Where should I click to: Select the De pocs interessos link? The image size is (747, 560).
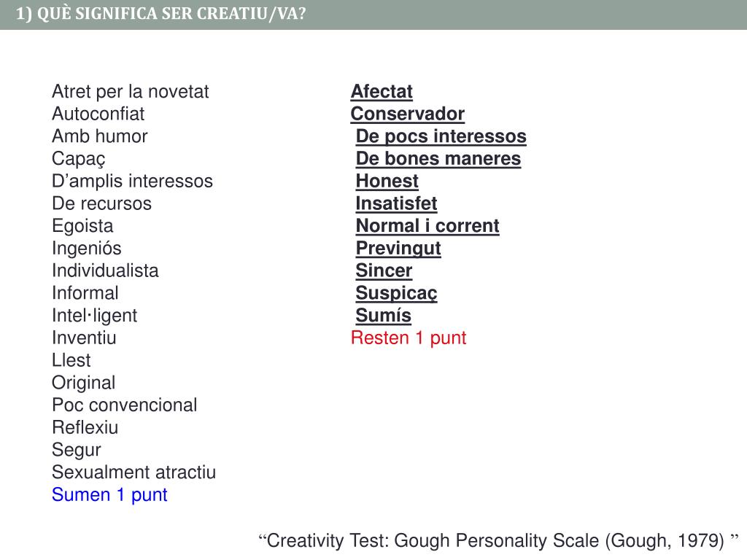(441, 136)
